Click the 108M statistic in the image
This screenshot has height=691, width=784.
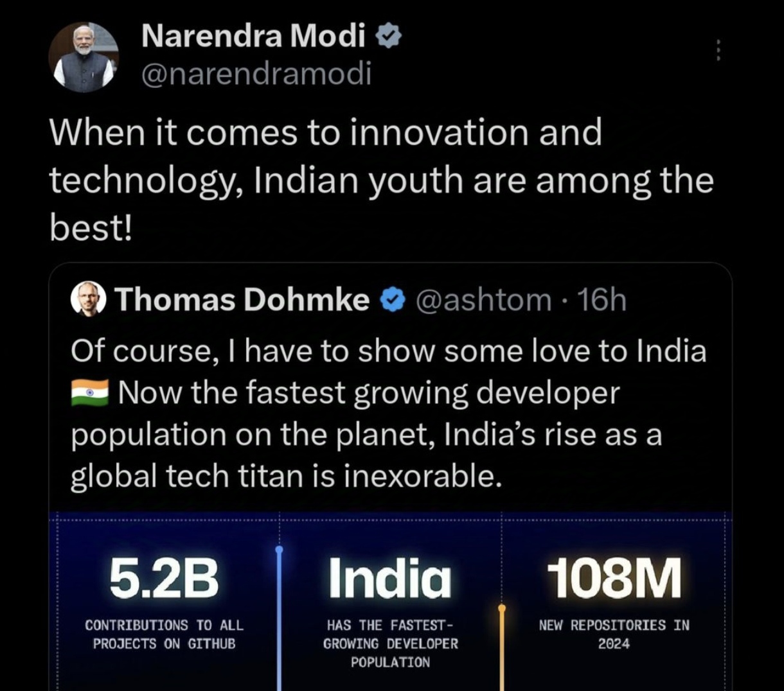[x=614, y=577]
